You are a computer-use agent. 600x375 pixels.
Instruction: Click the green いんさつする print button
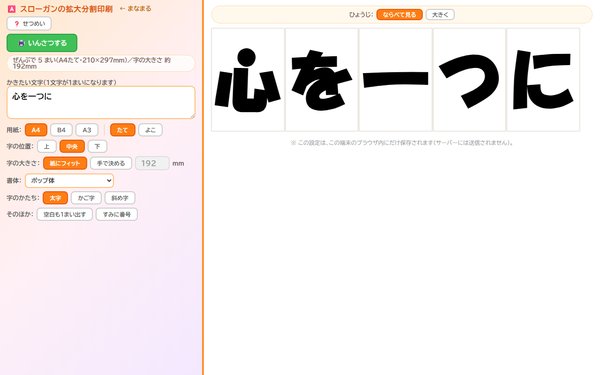[42, 43]
